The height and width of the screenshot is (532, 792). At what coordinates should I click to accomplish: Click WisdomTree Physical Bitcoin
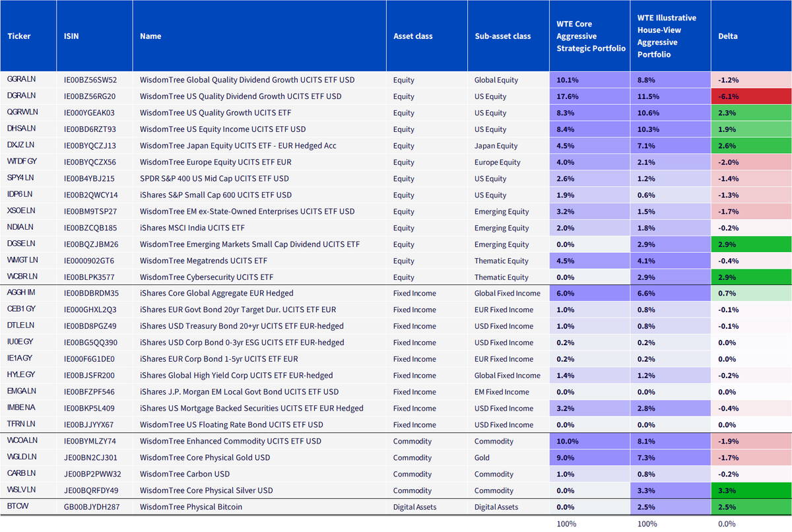coord(191,507)
